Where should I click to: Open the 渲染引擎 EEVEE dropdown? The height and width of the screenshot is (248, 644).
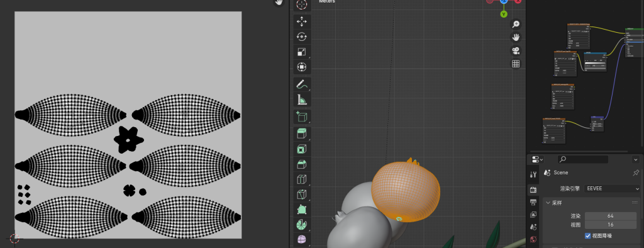click(613, 188)
